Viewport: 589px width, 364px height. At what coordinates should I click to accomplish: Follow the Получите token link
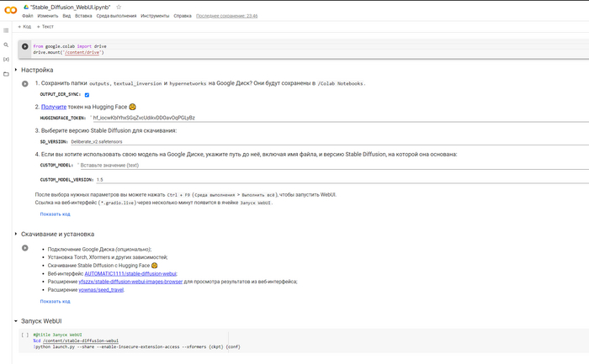point(54,107)
